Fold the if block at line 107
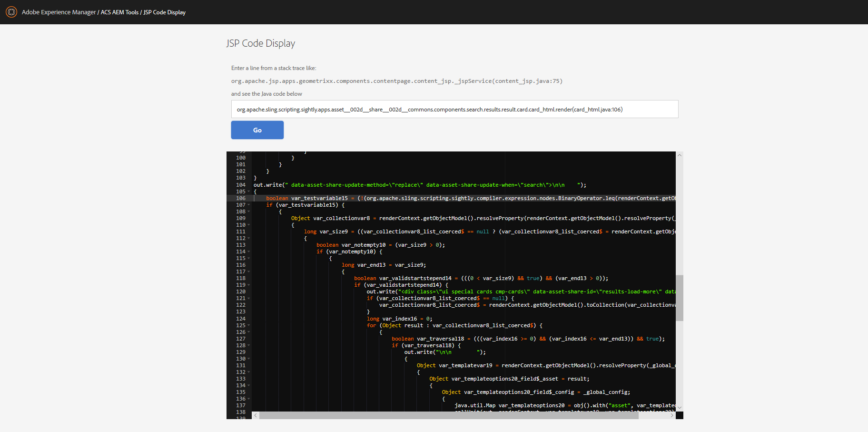The width and height of the screenshot is (868, 432). pos(248,205)
